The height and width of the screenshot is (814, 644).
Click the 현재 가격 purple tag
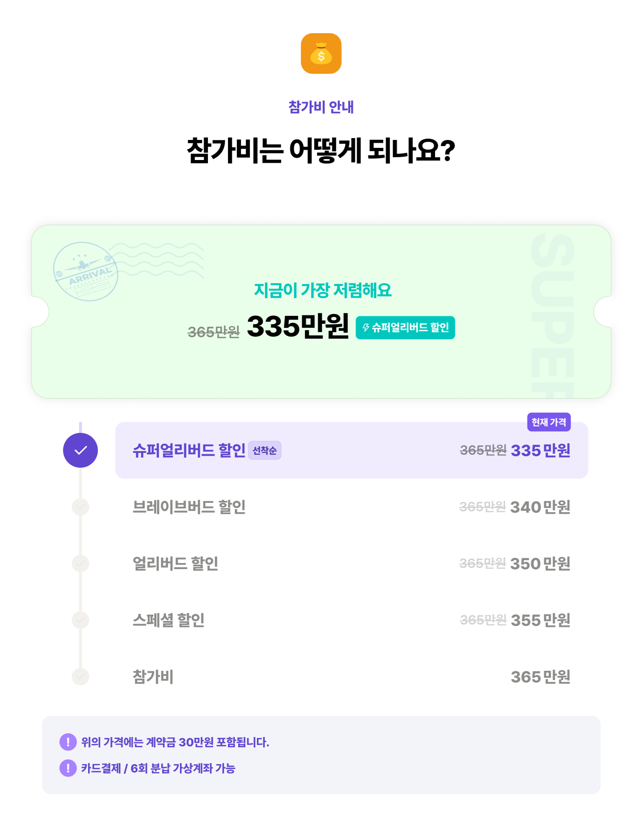549,422
